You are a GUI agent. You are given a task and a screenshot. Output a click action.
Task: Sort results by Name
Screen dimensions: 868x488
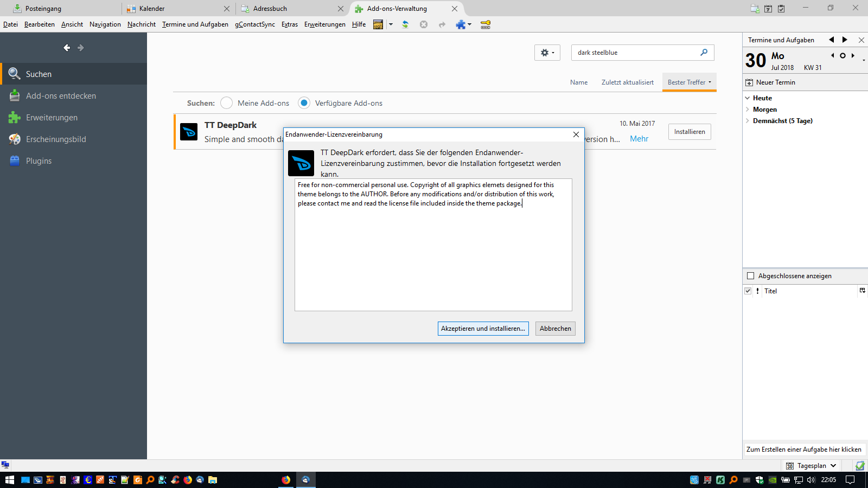point(579,82)
